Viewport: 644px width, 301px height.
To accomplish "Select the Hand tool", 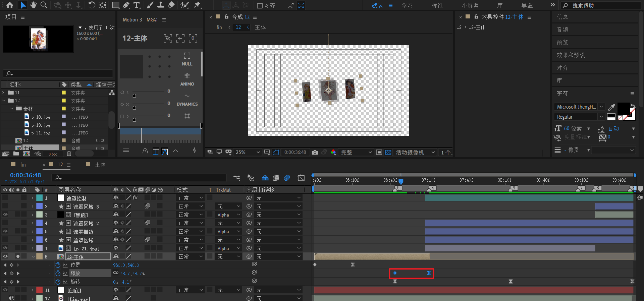I will click(x=33, y=5).
